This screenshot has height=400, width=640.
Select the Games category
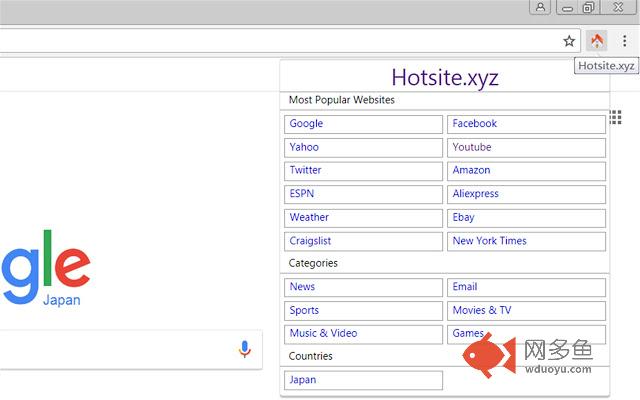[x=526, y=334]
